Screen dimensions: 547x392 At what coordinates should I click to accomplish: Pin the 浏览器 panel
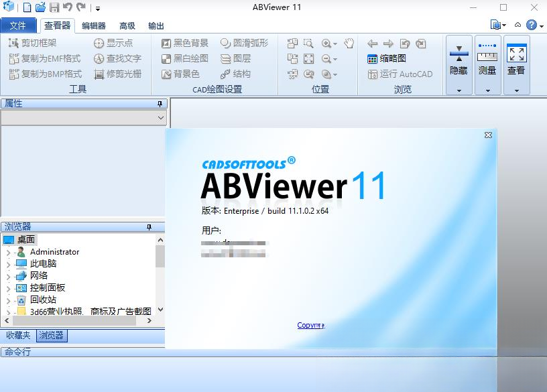click(x=149, y=227)
